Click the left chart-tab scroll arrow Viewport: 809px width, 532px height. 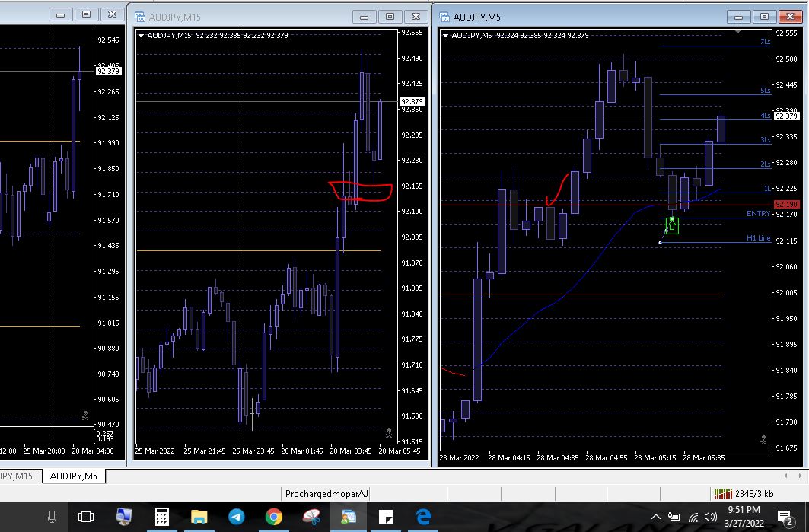click(785, 476)
